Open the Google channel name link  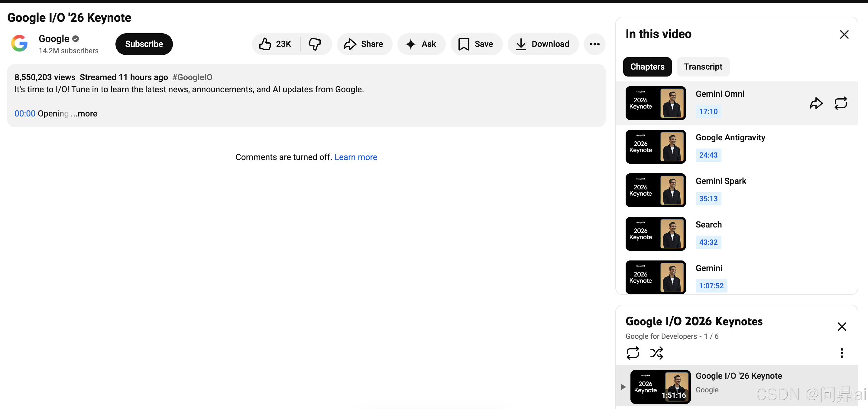pyautogui.click(x=54, y=39)
